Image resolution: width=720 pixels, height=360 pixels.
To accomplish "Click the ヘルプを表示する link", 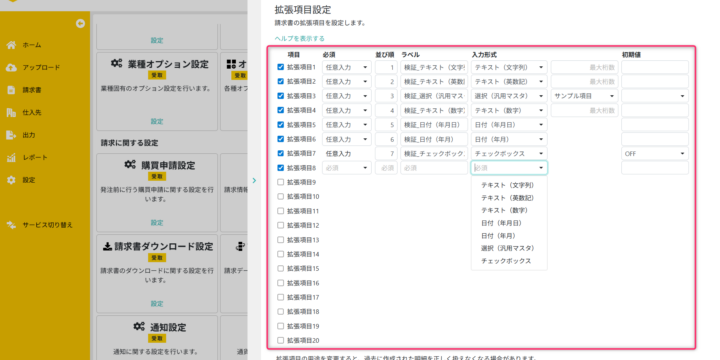I will (299, 39).
